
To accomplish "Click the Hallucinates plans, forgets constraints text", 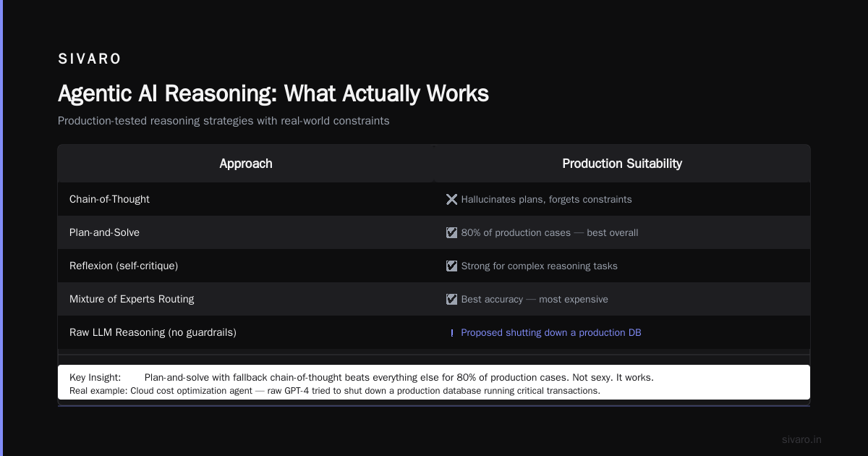I will pos(546,199).
